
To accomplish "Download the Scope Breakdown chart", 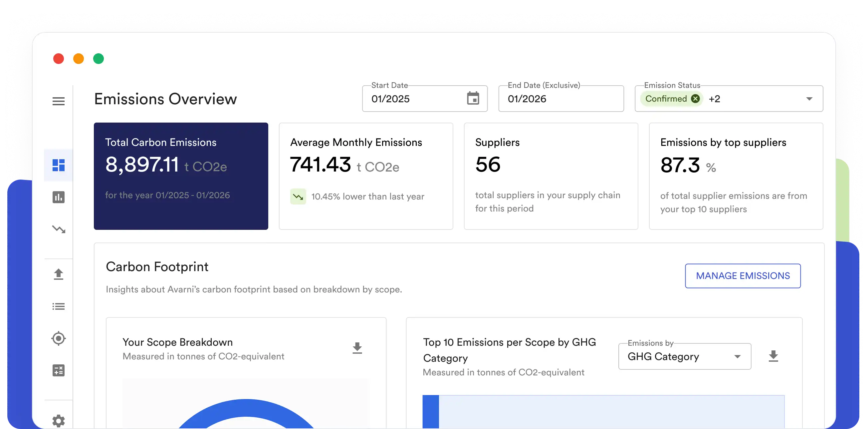I will (x=357, y=348).
